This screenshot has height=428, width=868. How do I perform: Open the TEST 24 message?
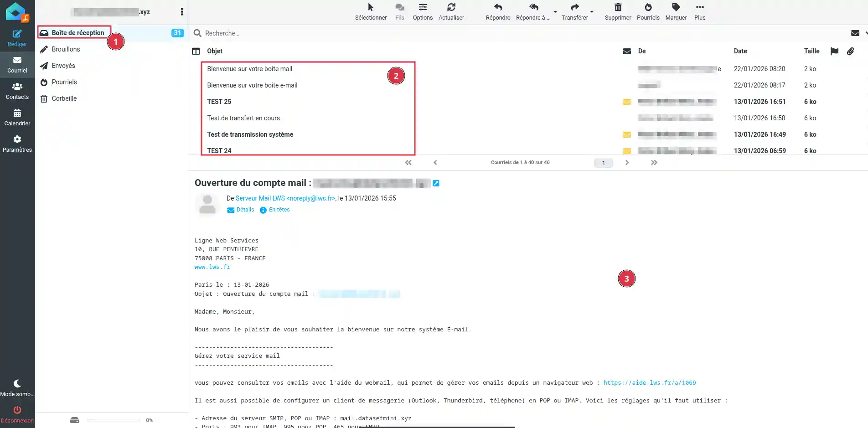(x=219, y=150)
